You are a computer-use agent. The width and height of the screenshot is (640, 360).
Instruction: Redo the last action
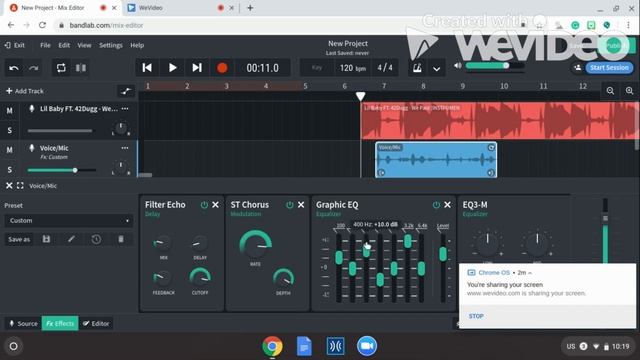click(33, 68)
